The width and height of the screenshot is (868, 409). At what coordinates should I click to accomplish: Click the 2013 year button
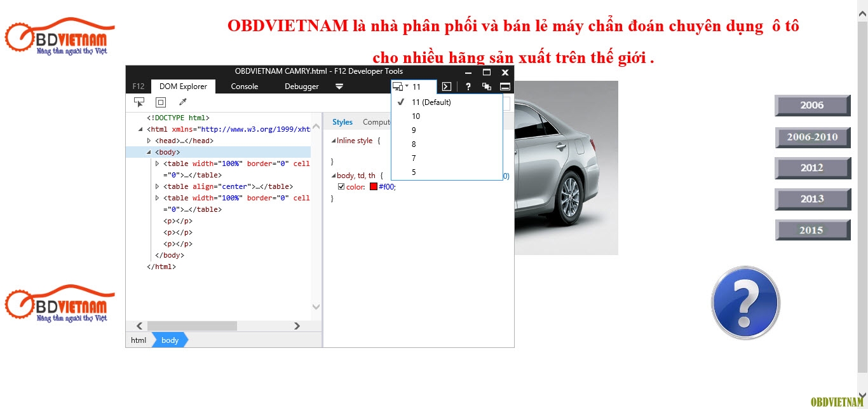pos(813,199)
